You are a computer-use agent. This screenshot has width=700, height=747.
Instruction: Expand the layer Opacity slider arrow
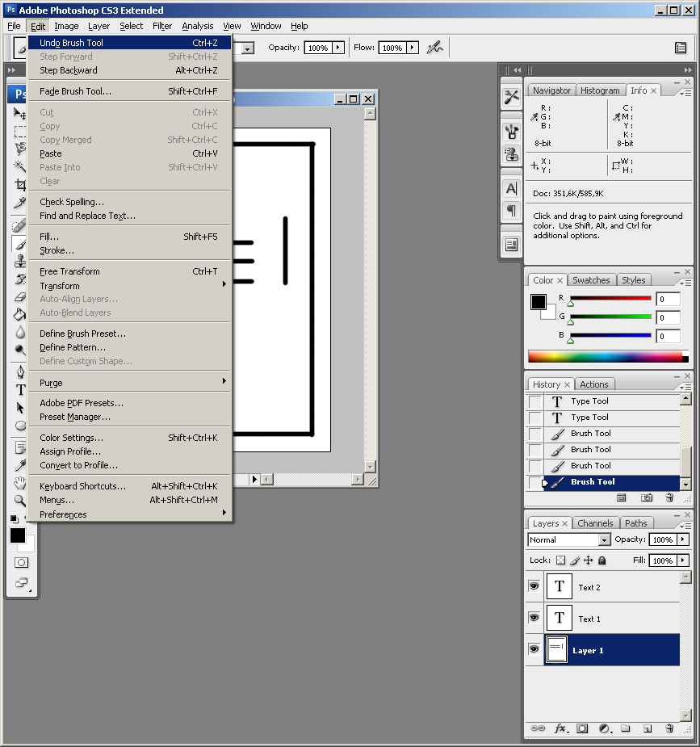coord(683,539)
